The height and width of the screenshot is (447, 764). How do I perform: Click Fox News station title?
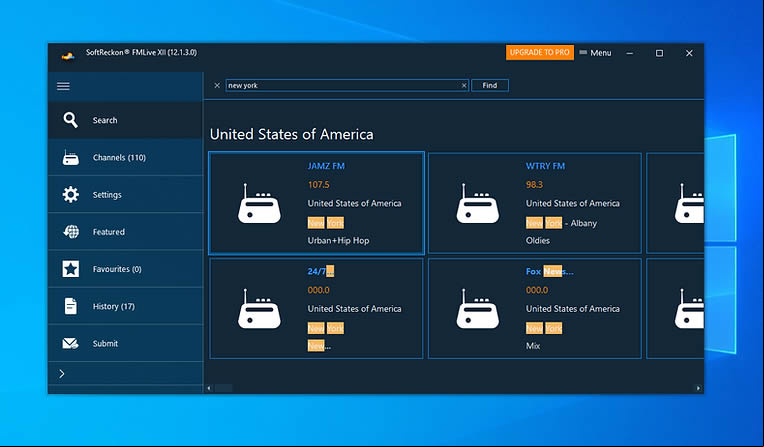[x=550, y=272]
